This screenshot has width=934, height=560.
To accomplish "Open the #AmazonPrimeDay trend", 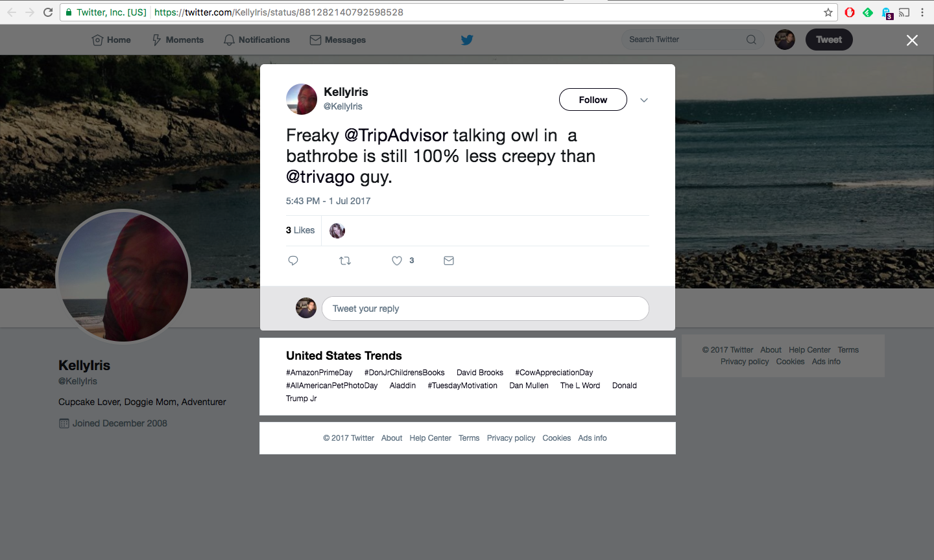I will click(x=319, y=373).
